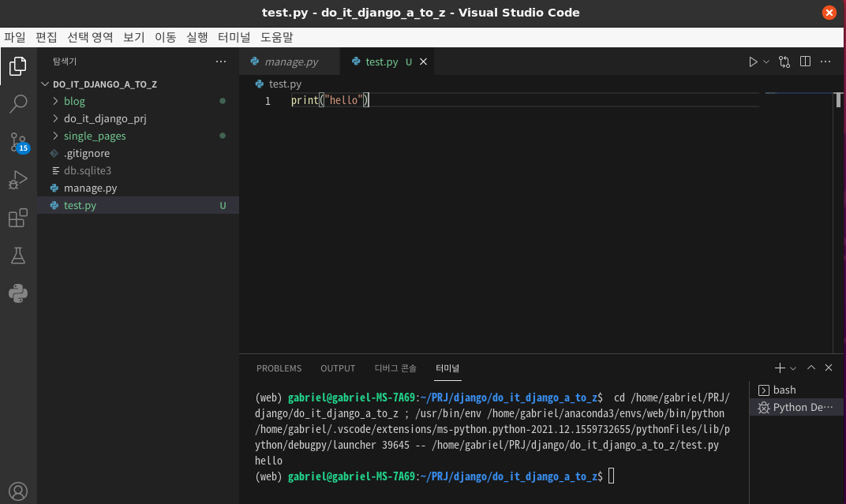This screenshot has width=846, height=504.
Task: Open the Explorer view in activity bar
Action: pyautogui.click(x=18, y=65)
